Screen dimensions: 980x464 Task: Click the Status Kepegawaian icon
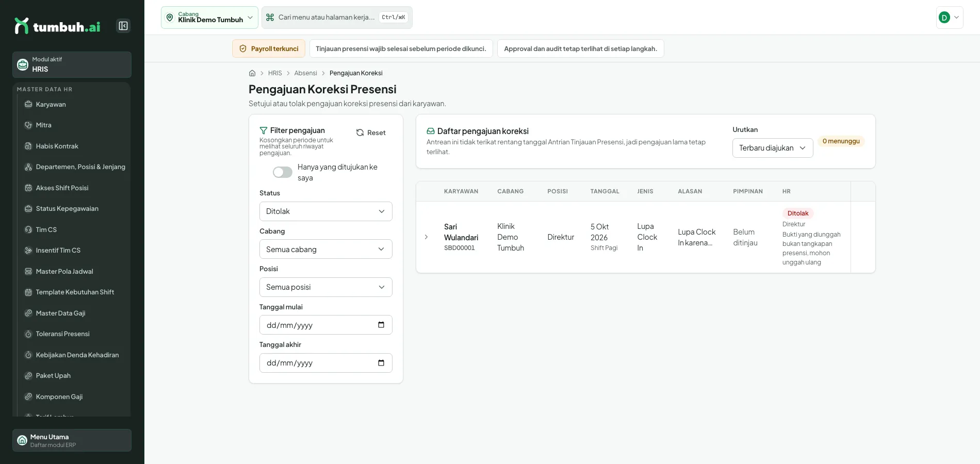point(28,209)
